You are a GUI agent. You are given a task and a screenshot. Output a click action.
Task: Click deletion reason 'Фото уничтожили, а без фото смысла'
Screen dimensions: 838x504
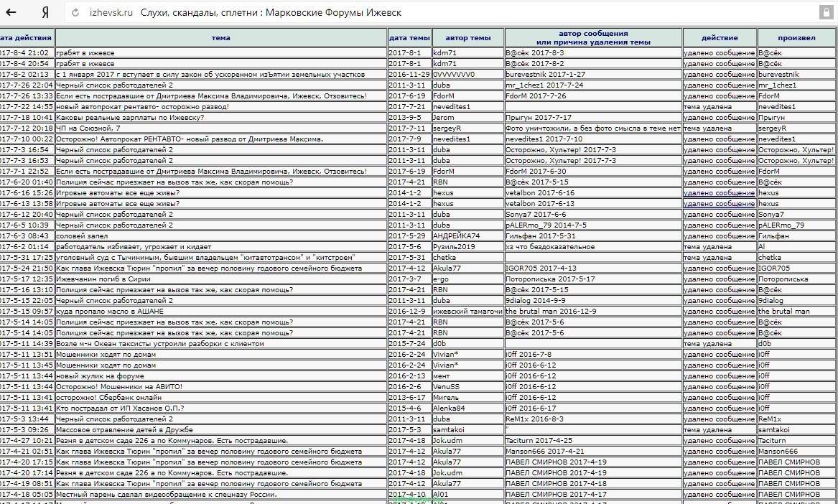coord(593,129)
